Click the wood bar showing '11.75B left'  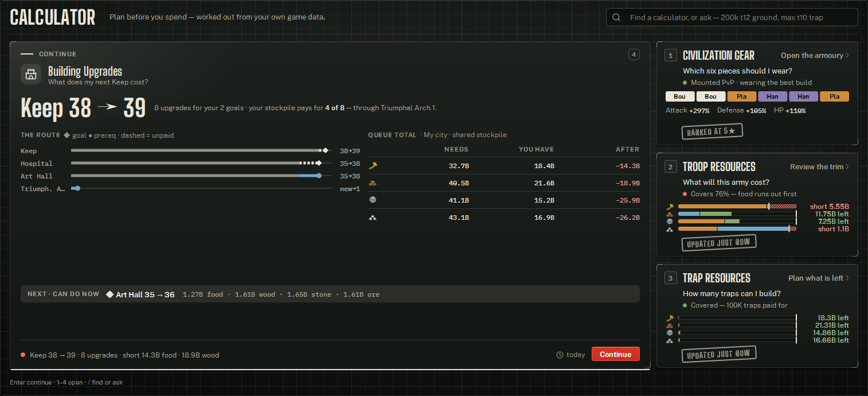coord(737,214)
